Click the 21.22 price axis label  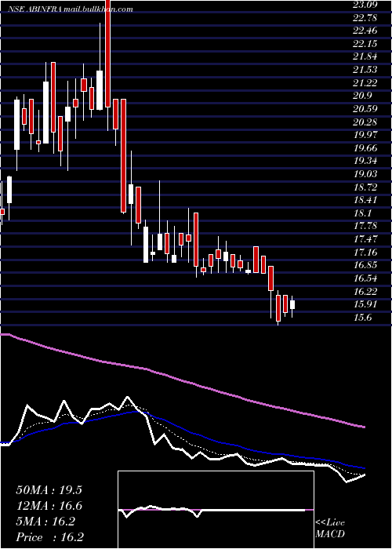click(x=365, y=83)
